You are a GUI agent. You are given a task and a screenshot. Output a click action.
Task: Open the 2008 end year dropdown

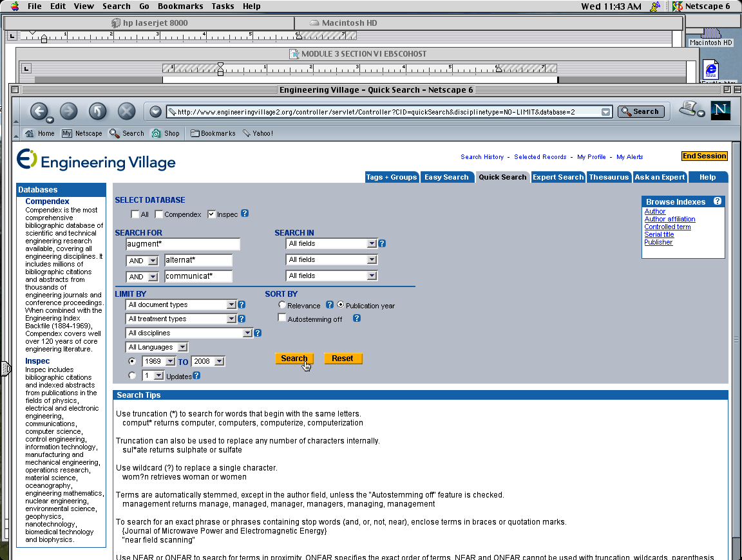click(208, 361)
